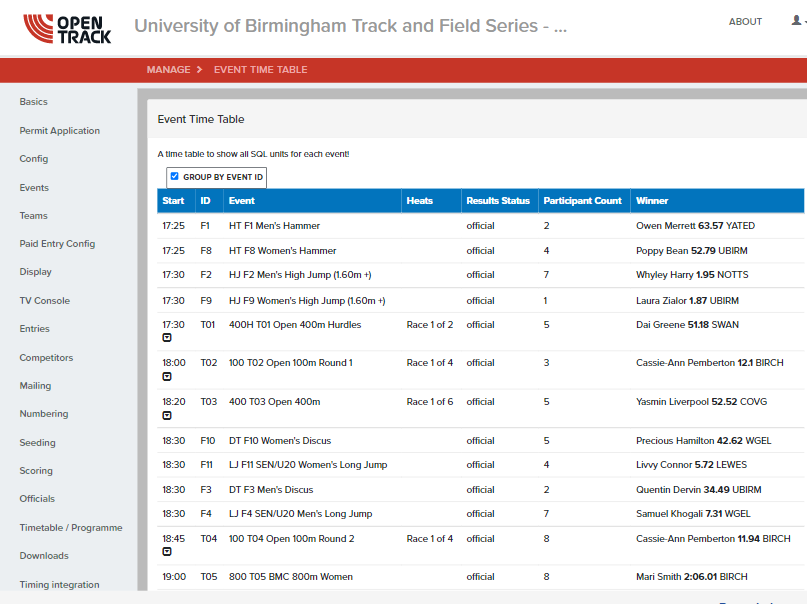Select LJ F11 Women's Long Jump event
Viewport: 807px width, 604px height.
click(308, 465)
